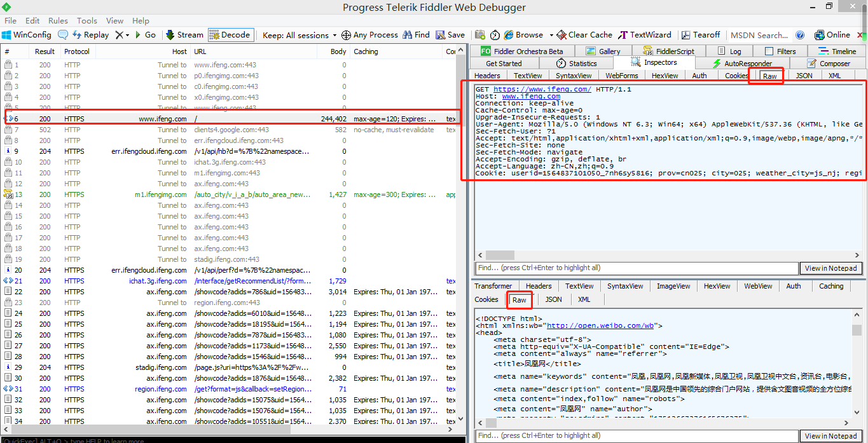868x443 pixels.
Task: Open the Log tab
Action: pos(729,51)
